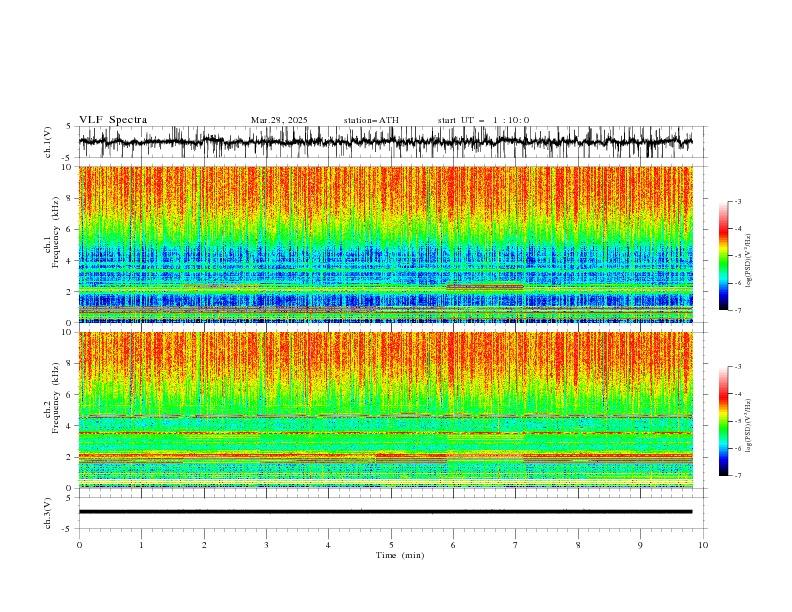The width and height of the screenshot is (792, 612).
Task: Click the "station=ATH" header label
Action: [371, 120]
